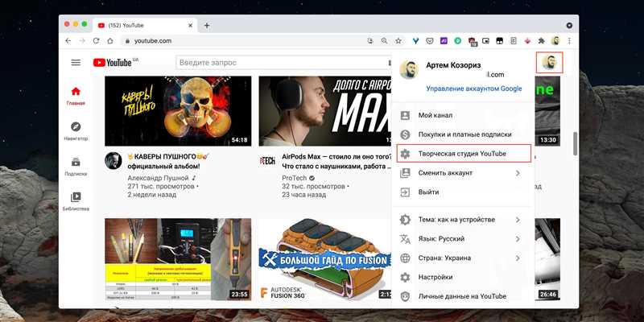Click Управление аккаунтом Google link
The image size is (644, 322).
click(x=474, y=89)
